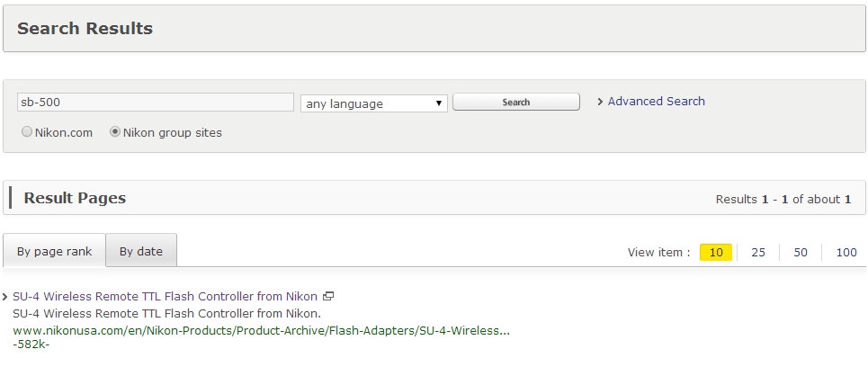The image size is (868, 367).
Task: Select the Nikon.com radio button
Action: pyautogui.click(x=27, y=132)
